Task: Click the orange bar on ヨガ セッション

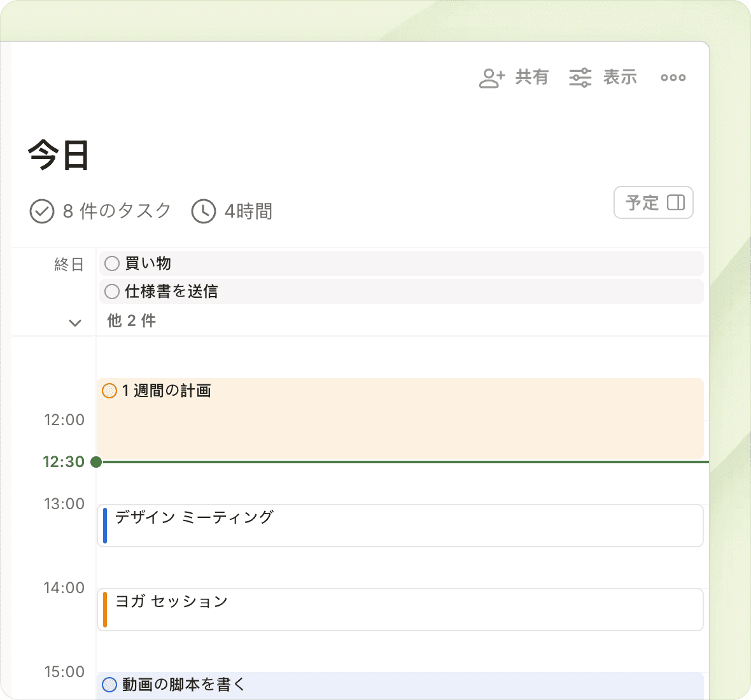Action: coord(105,610)
